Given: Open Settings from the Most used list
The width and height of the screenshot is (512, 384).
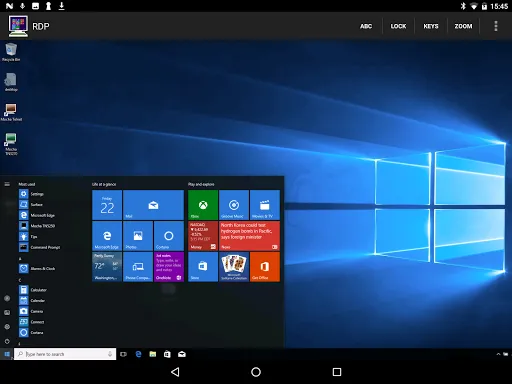Looking at the screenshot, I should pyautogui.click(x=31, y=194).
